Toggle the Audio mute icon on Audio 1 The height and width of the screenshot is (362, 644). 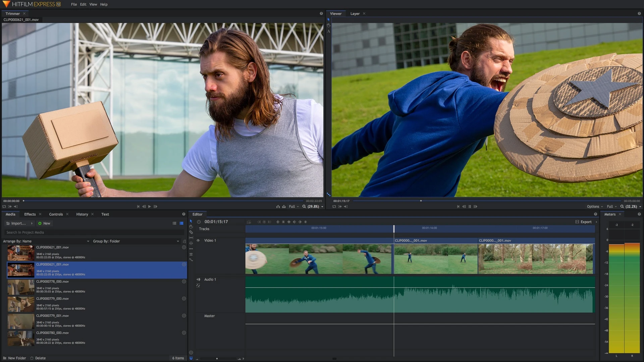tap(198, 279)
